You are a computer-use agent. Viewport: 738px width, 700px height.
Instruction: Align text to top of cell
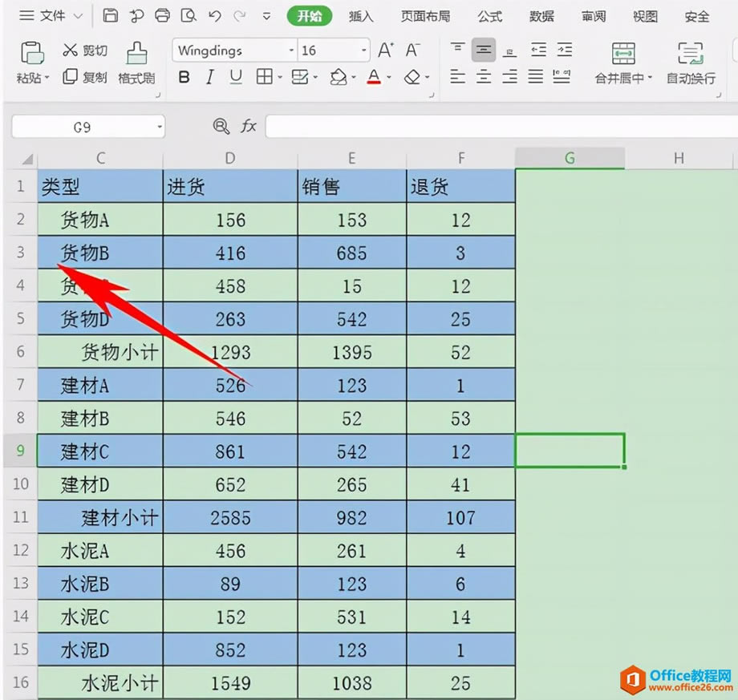[457, 50]
